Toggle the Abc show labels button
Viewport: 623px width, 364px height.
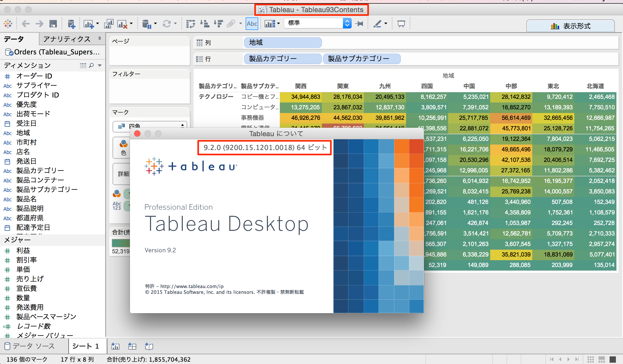point(252,23)
